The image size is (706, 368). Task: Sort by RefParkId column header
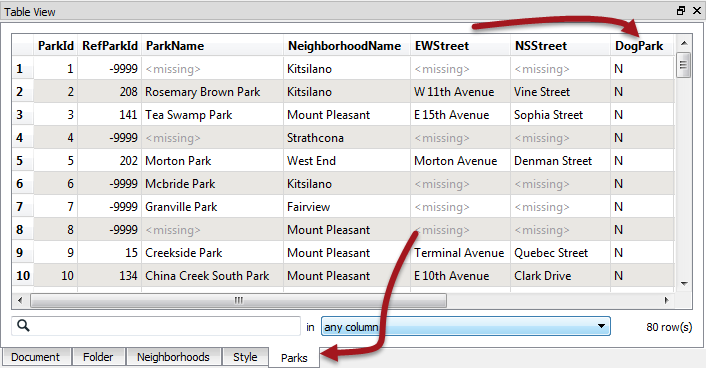(109, 45)
